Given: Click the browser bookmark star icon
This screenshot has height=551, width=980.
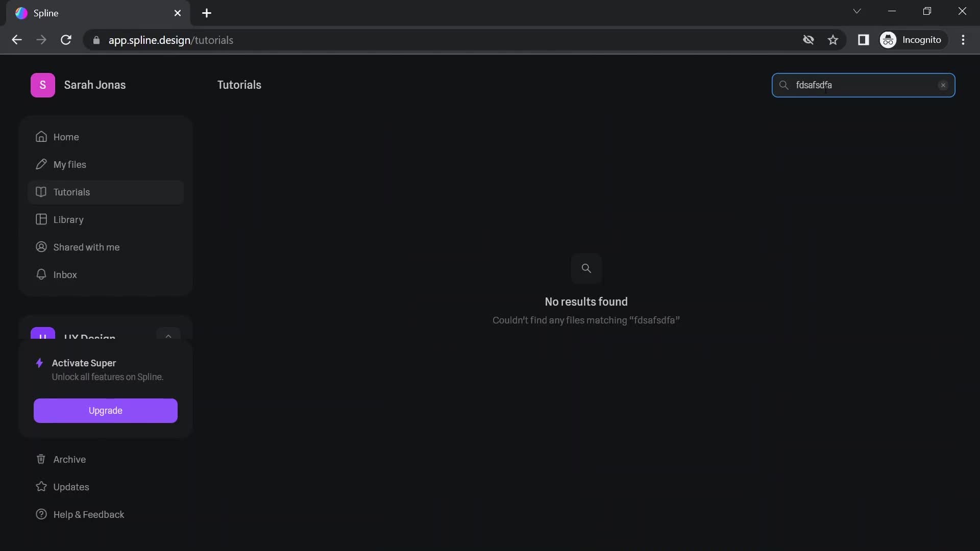Looking at the screenshot, I should (x=832, y=39).
